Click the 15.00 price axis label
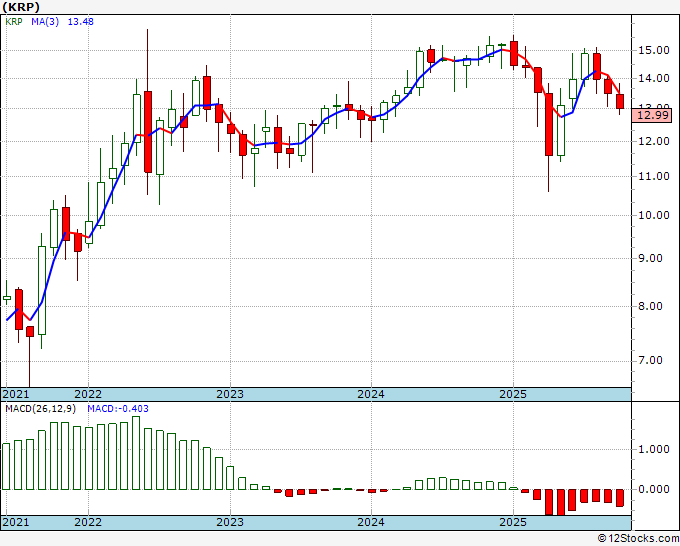The width and height of the screenshot is (680, 546). click(654, 50)
